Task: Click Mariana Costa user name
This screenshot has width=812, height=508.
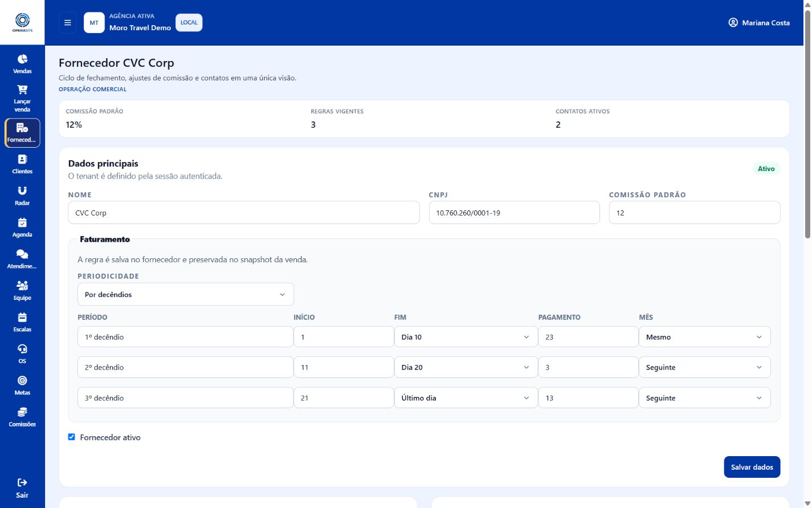Action: 766,23
